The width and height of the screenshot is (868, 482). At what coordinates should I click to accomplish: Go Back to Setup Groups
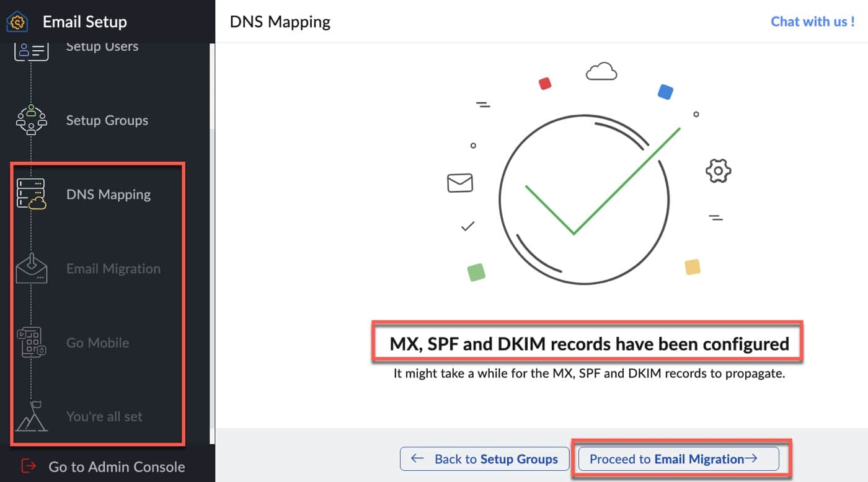click(484, 459)
